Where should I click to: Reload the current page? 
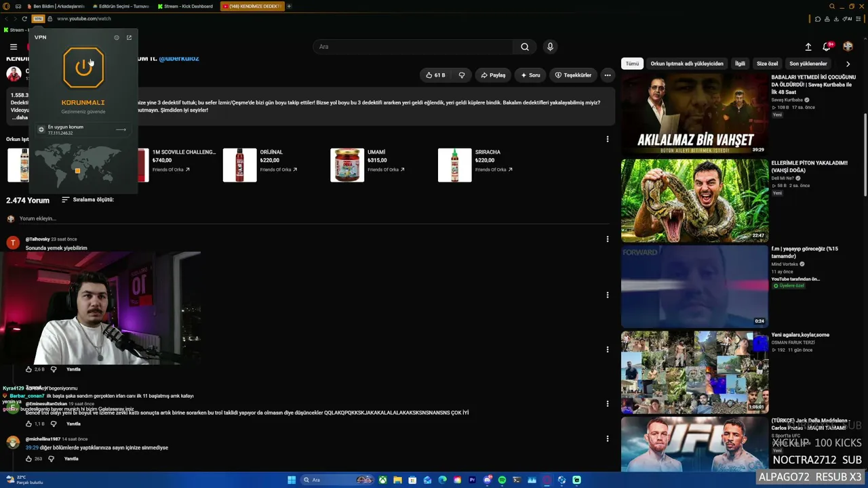coord(24,19)
